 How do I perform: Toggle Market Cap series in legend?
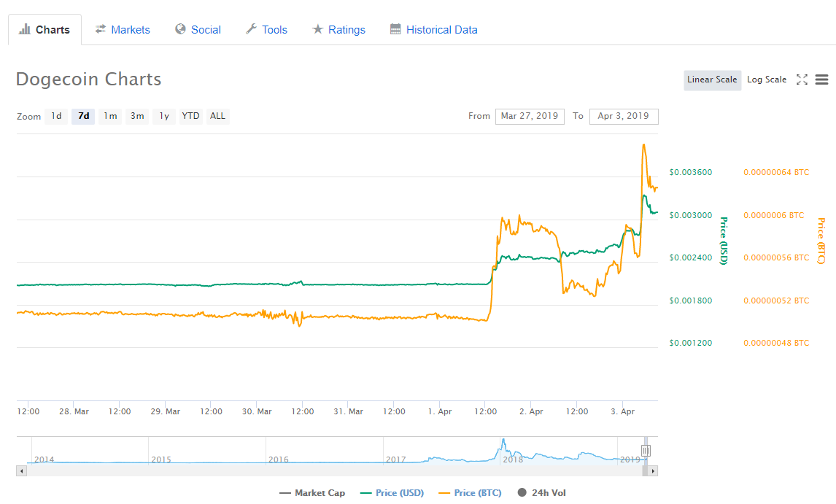tap(312, 493)
